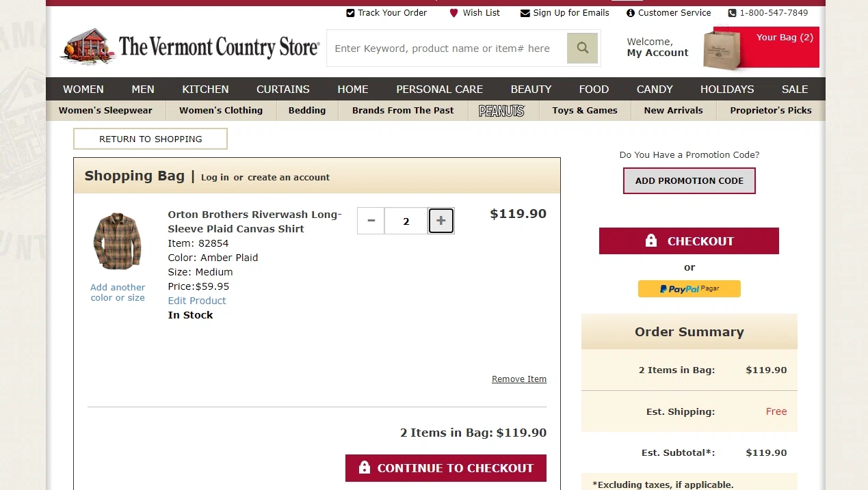Screen dimensions: 868x490
Task: Increase quantity with the plus button
Action: pos(441,221)
